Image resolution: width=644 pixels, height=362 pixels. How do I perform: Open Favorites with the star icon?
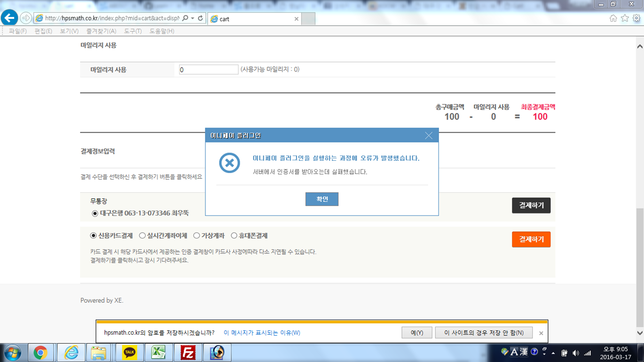626,19
